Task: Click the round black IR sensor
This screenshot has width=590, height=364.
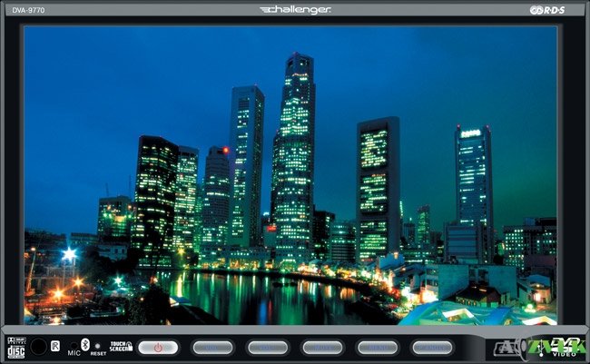Action: (38, 347)
